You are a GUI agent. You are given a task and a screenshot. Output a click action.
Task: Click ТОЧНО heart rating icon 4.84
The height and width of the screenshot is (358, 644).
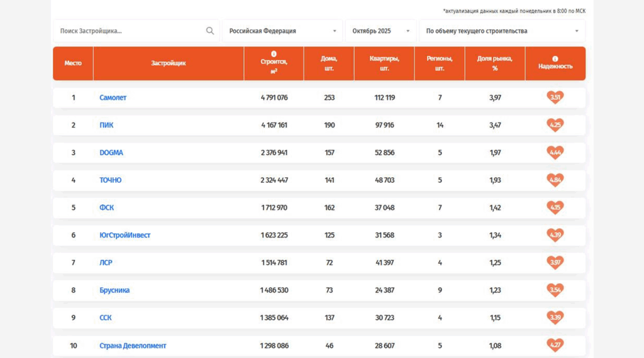555,180
